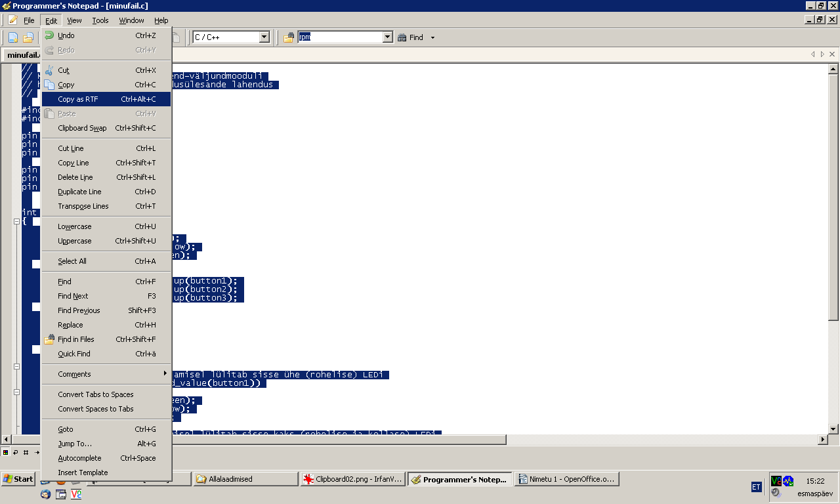
Task: Collapse the code fold marker next to opening brace
Action: (16, 222)
